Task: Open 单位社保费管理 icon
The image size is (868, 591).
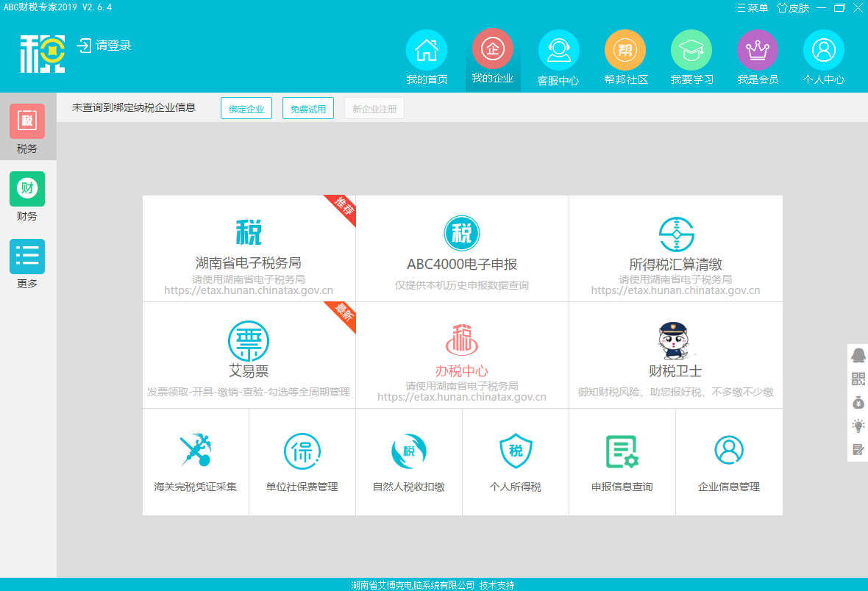Action: point(302,462)
